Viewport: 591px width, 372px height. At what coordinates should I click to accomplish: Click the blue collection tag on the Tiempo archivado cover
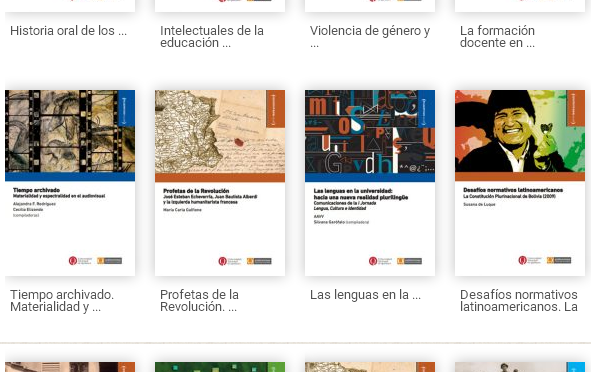point(127,109)
